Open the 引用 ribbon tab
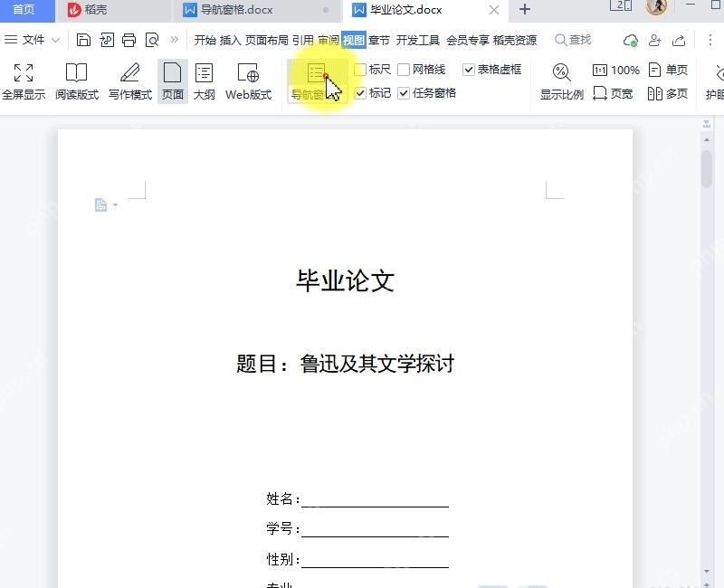Viewport: 724px width, 588px height. 303,40
